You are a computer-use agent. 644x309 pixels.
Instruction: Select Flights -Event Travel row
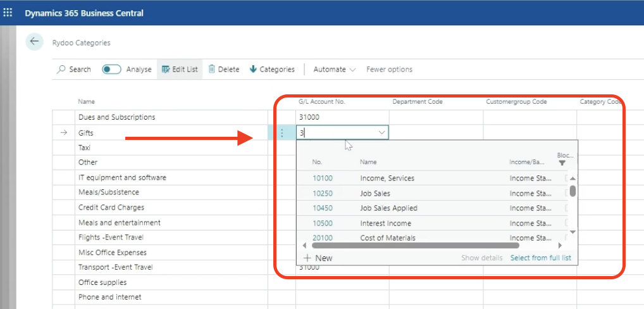click(111, 237)
